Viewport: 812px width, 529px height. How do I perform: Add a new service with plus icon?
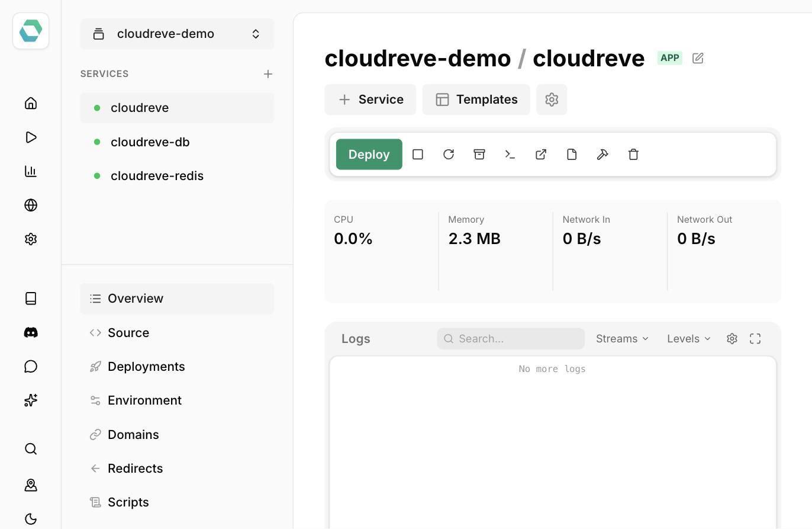[x=268, y=74]
